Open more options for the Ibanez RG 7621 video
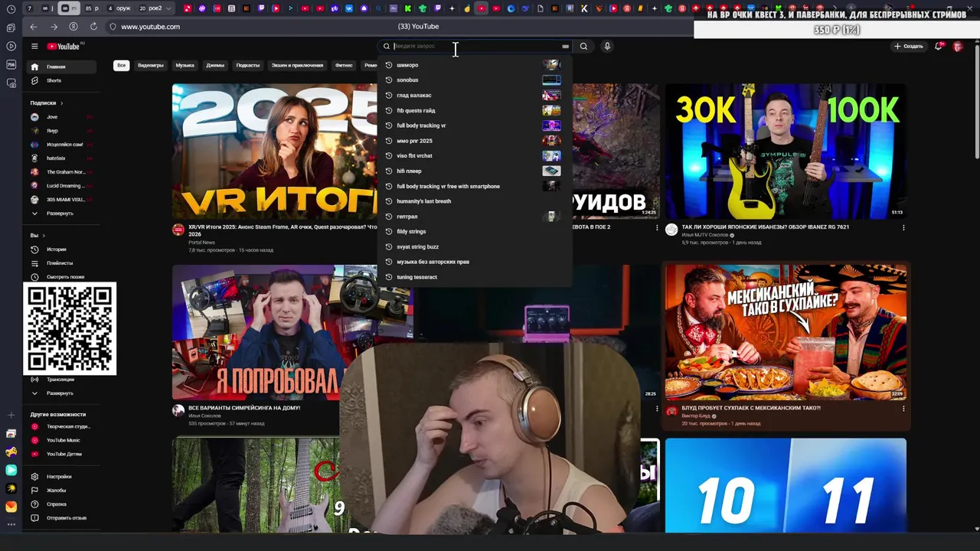The height and width of the screenshot is (551, 980). (903, 227)
